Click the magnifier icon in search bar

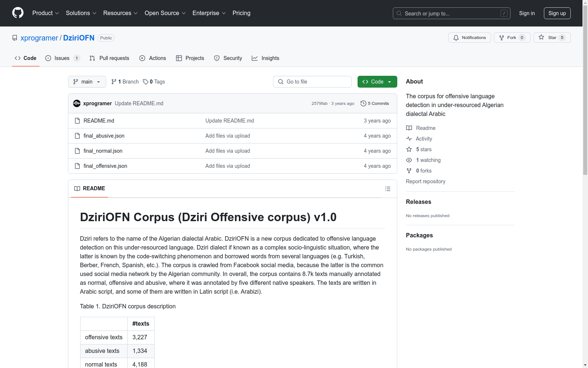tap(399, 13)
